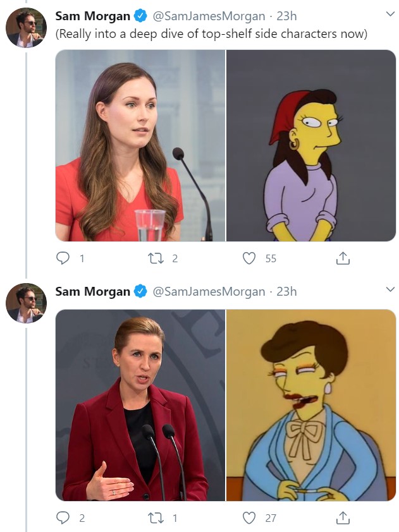This screenshot has width=399, height=532.
Task: Open @SamJamesMorgan handle on second tweet
Action: [x=209, y=291]
